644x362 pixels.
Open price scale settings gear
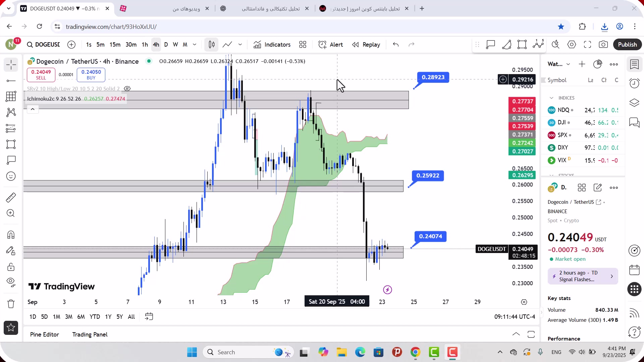[x=524, y=302]
